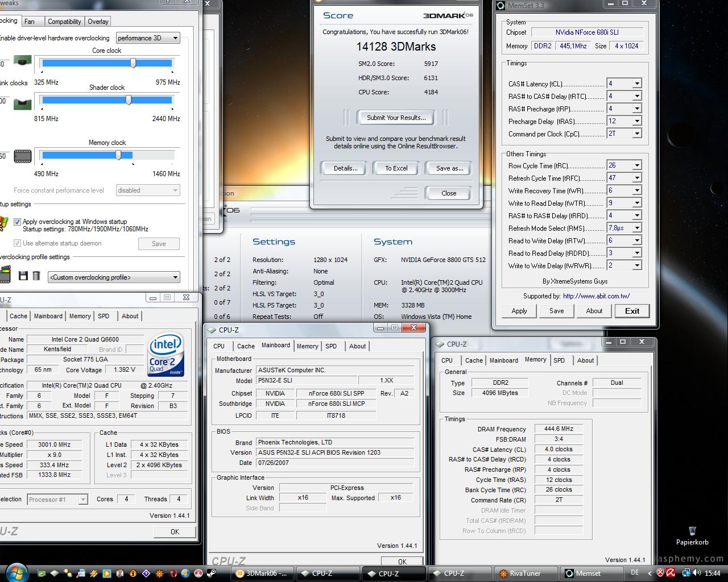728x582 pixels.
Task: Close the 3DMark06 score dialog with Close button
Action: (x=449, y=193)
